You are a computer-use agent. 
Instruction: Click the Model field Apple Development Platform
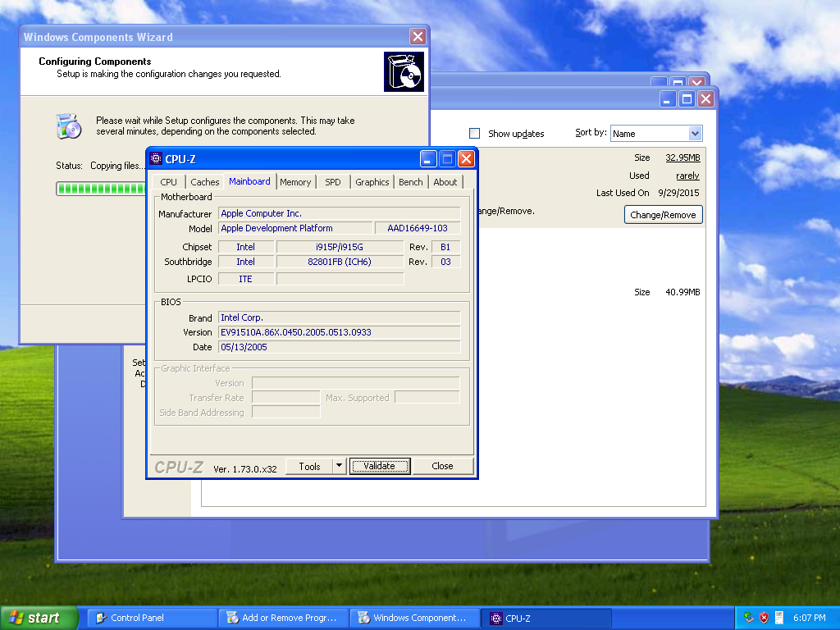295,228
